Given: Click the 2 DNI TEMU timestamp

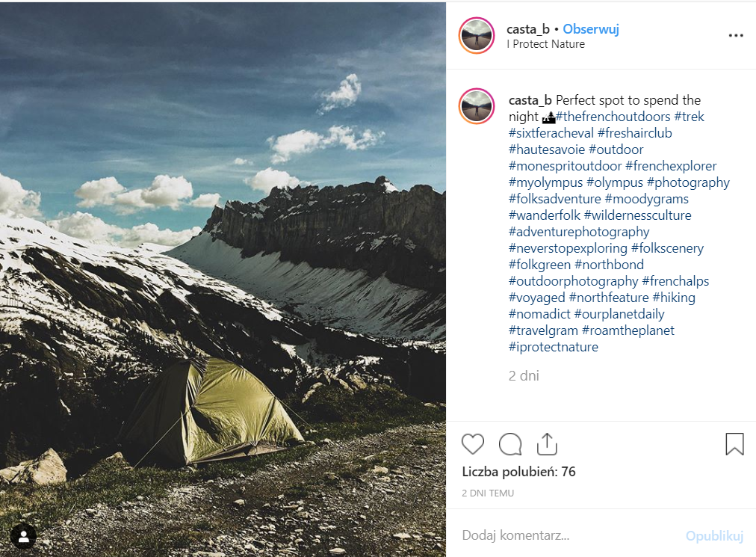Looking at the screenshot, I should 488,493.
